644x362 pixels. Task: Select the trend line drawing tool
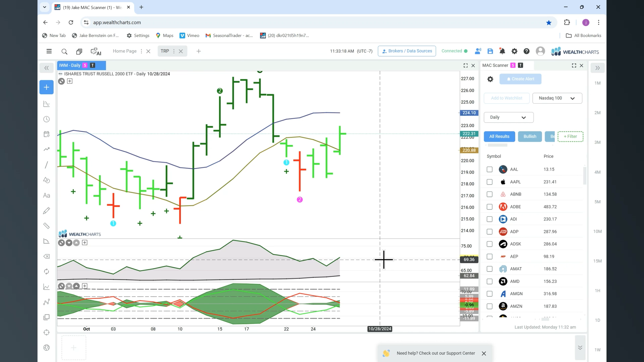pyautogui.click(x=47, y=165)
